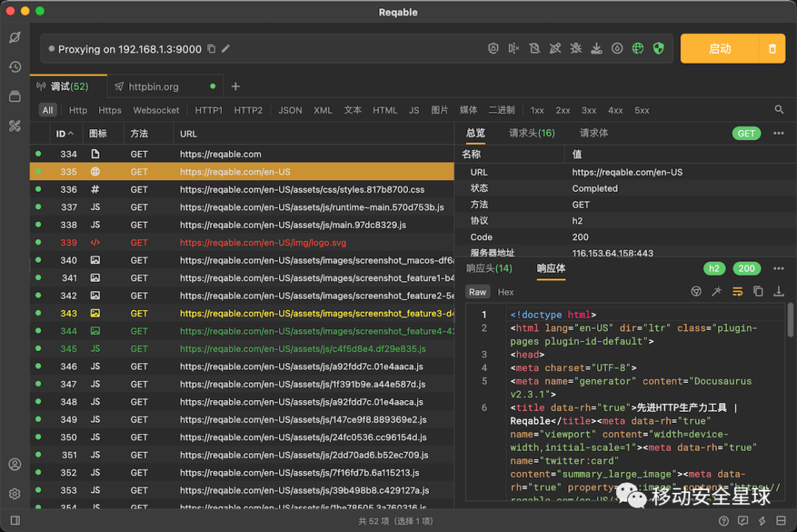Screen dimensions: 797x532
Task: Download the response body
Action: tap(779, 291)
